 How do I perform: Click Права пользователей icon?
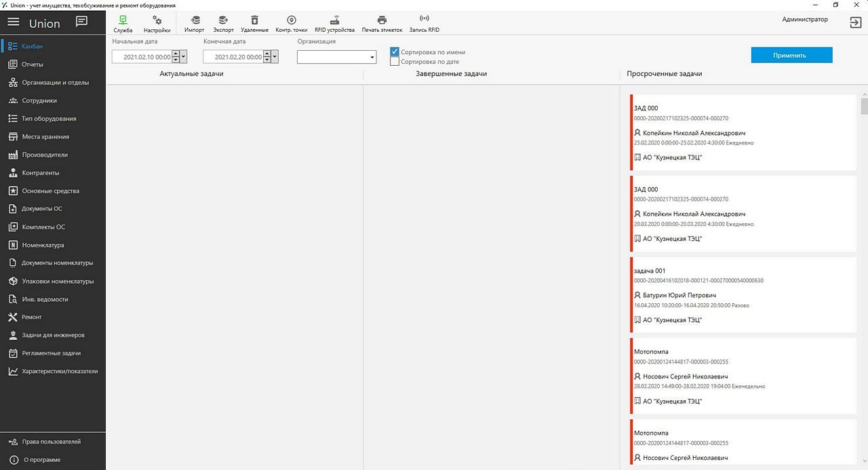pyautogui.click(x=13, y=442)
